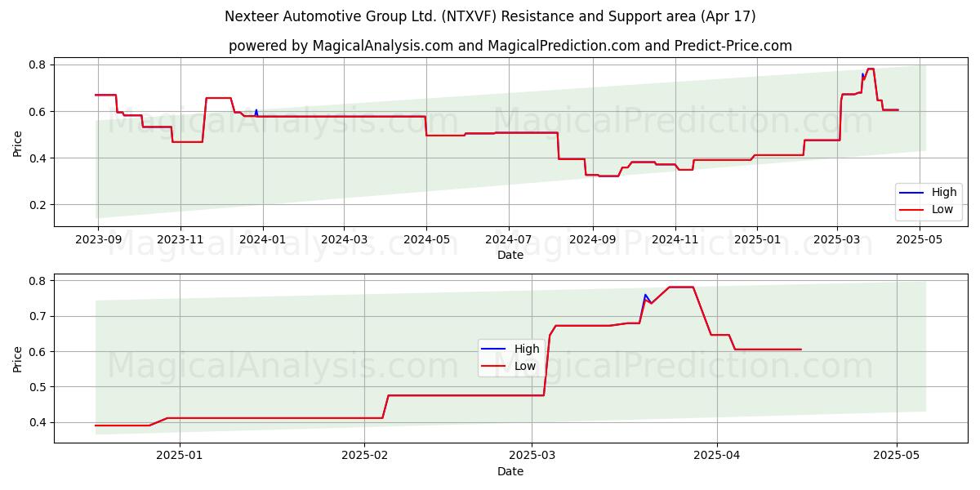The height and width of the screenshot is (490, 980).
Task: Click the '2025-04' tick label on the bottom chart
Action: tap(716, 457)
